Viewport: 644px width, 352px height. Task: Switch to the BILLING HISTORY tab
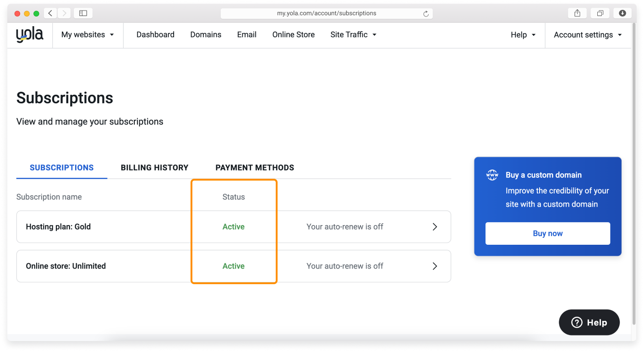pos(154,167)
